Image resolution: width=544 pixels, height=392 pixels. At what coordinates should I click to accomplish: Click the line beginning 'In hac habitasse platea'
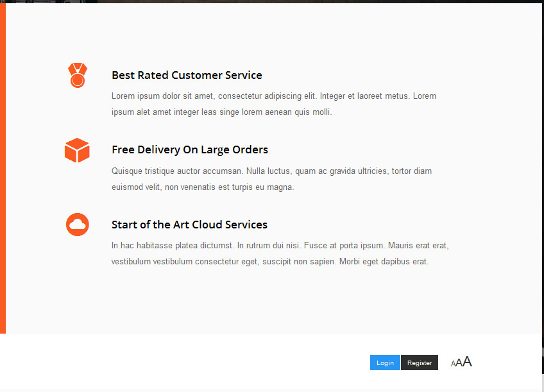coord(280,246)
